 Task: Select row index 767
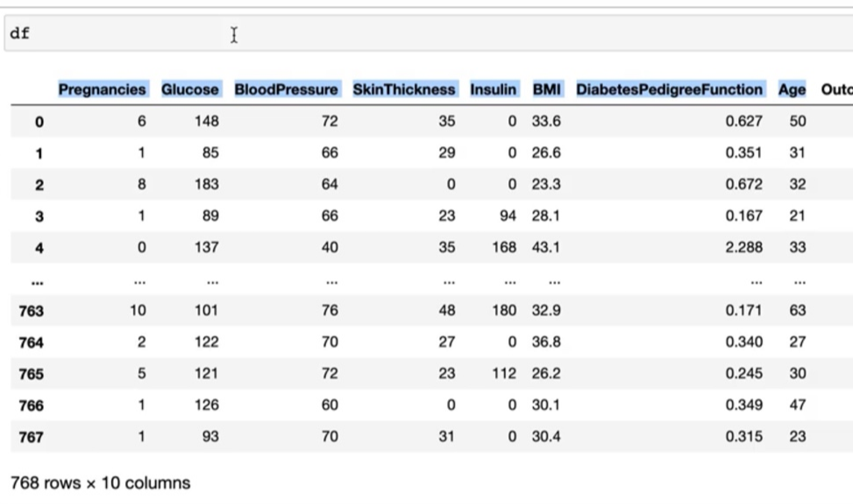(31, 437)
